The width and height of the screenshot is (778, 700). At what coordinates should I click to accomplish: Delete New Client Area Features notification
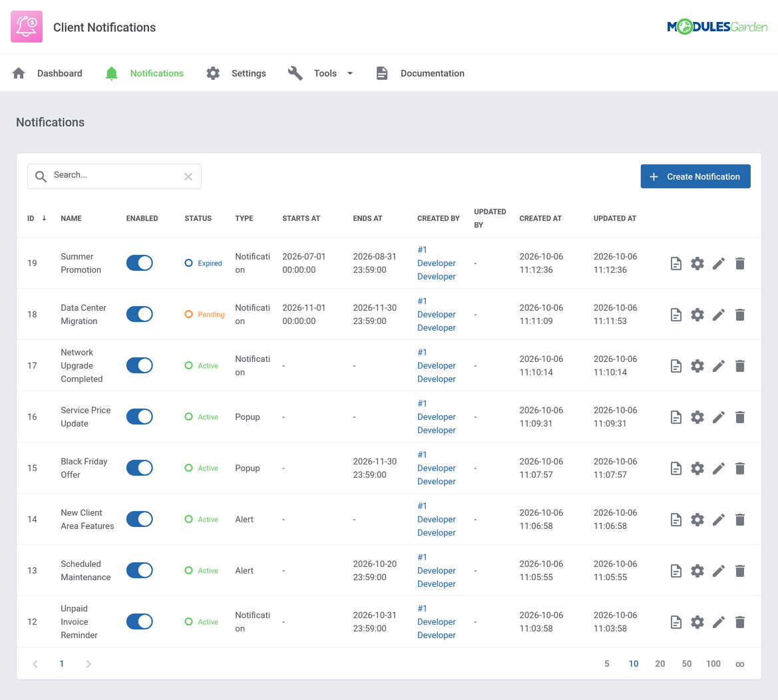[740, 520]
